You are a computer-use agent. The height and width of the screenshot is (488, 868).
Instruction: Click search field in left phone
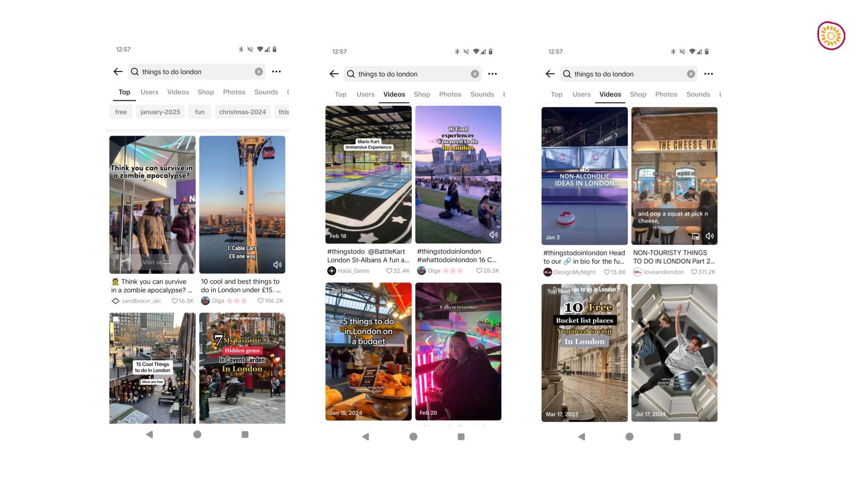197,71
